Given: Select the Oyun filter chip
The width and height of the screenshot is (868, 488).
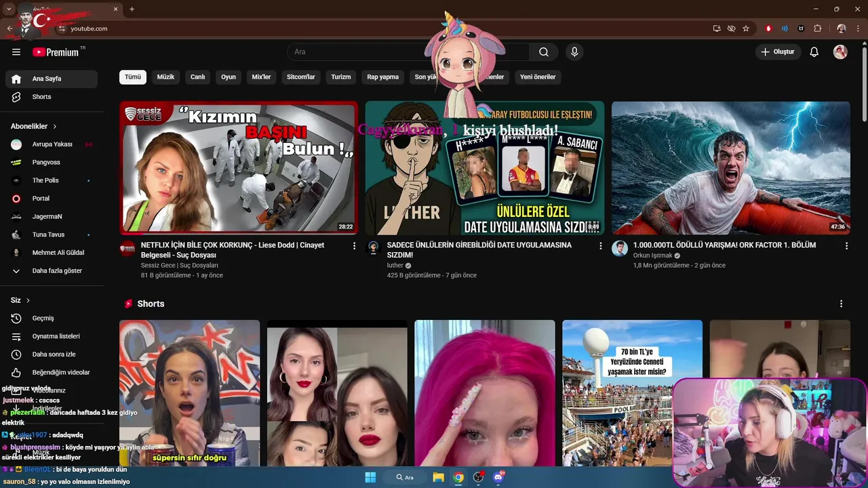Looking at the screenshot, I should [229, 77].
